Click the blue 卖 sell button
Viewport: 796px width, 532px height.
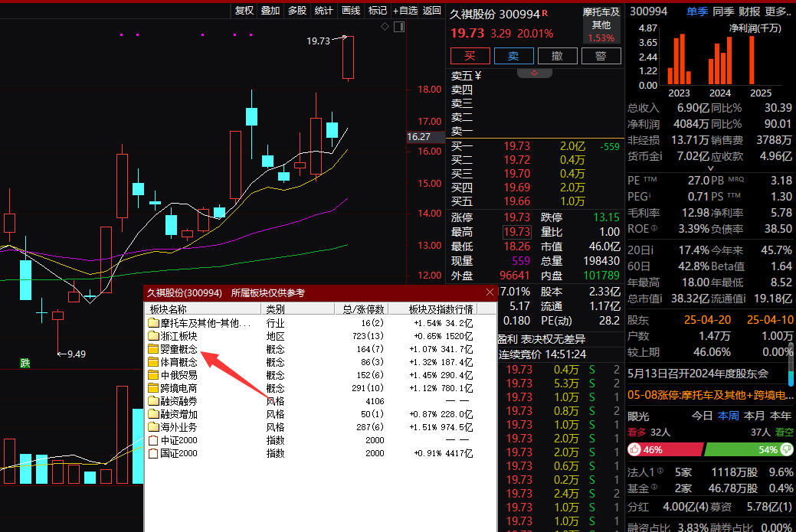pos(514,56)
